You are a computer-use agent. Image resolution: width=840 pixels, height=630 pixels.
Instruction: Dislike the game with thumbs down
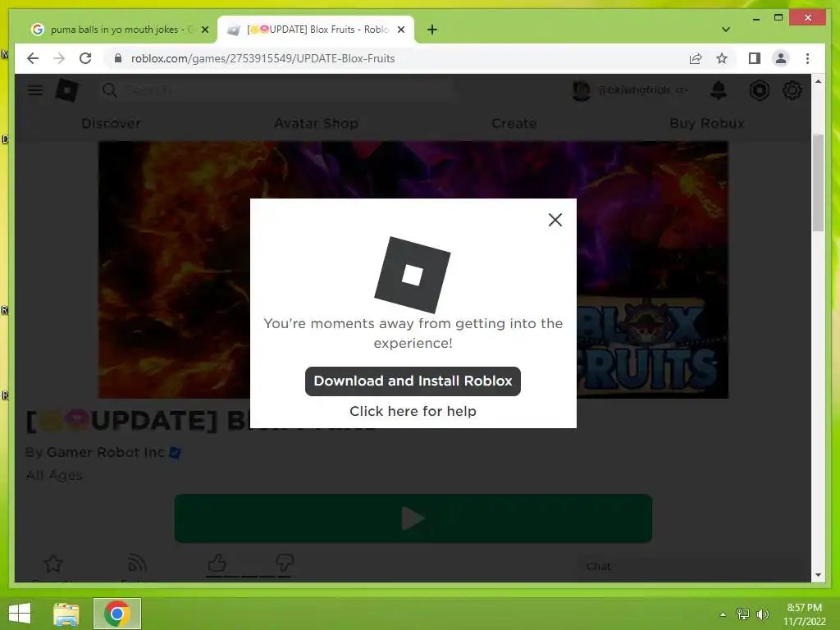[x=284, y=563]
